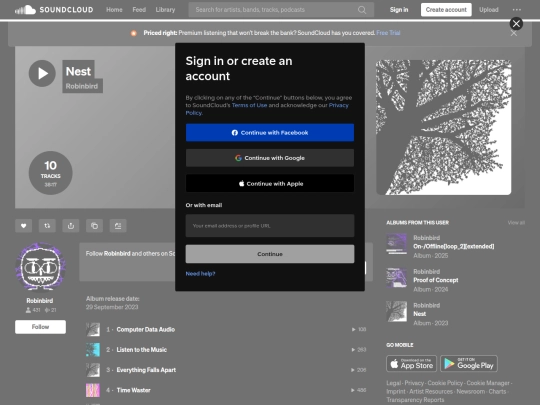The width and height of the screenshot is (540, 405).
Task: Open the Newsroom footer link
Action: [470, 392]
